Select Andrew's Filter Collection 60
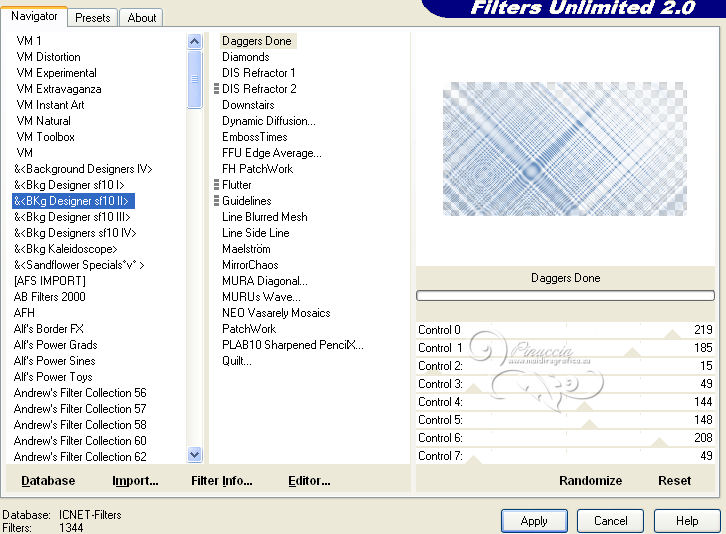Image resolution: width=726 pixels, height=534 pixels. tap(80, 441)
